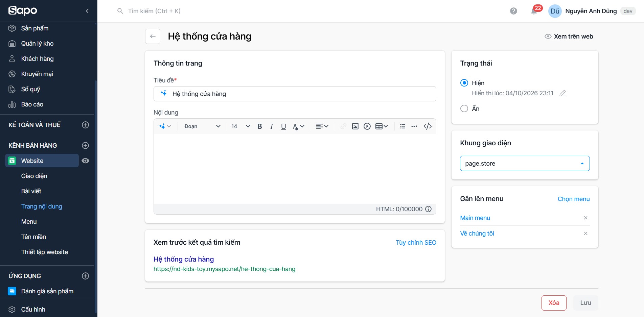Open notifications bell with 22 badge
Viewport: 644px width, 317px height.
[x=534, y=11]
